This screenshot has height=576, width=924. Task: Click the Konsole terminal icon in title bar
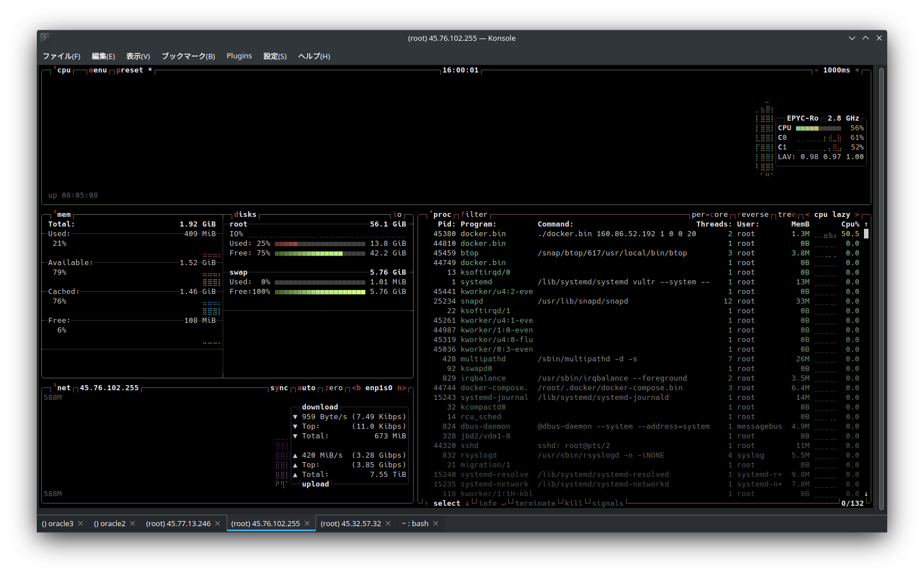[x=45, y=38]
